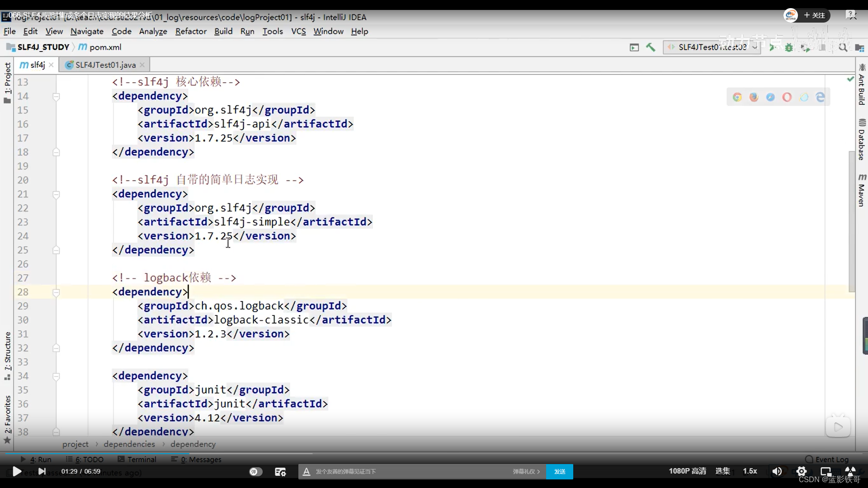Open preview in Internet Explorer
Screen dimensions: 868x488
tap(804, 97)
